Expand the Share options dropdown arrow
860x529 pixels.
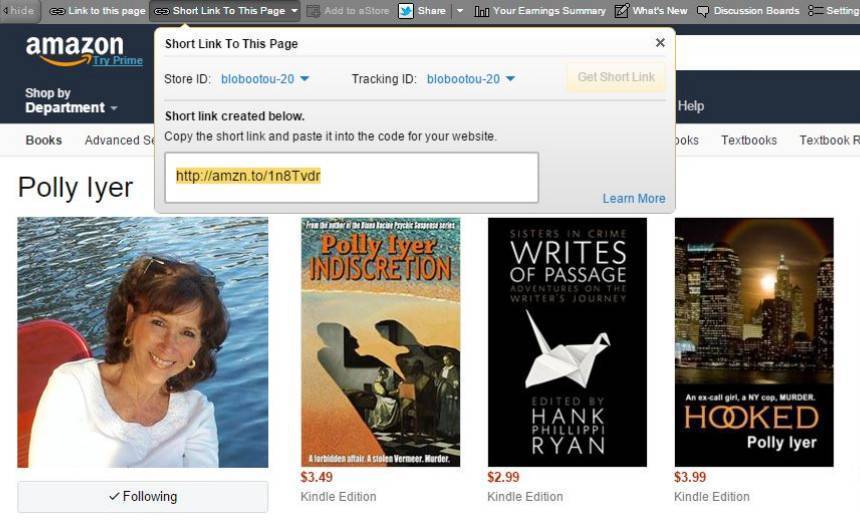click(460, 11)
